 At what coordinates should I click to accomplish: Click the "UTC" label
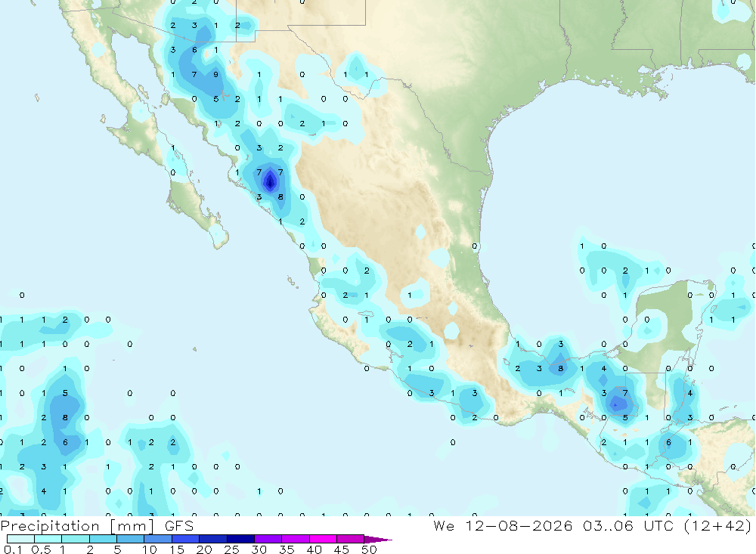point(658,525)
